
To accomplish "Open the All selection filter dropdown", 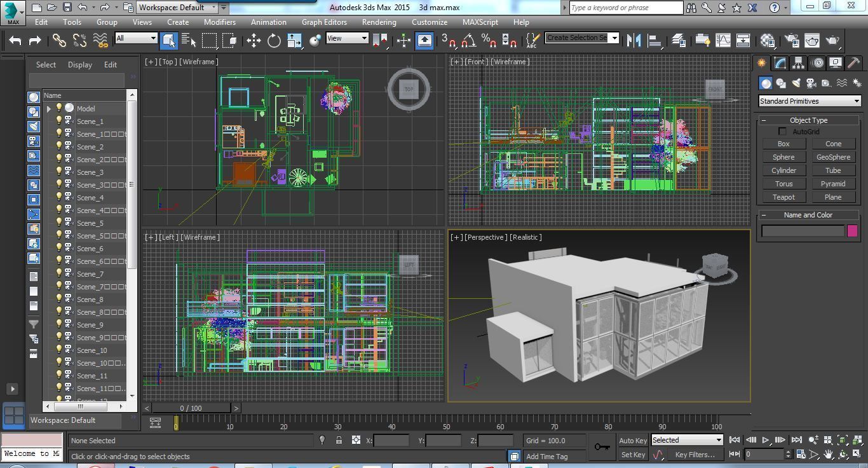I will coord(136,38).
